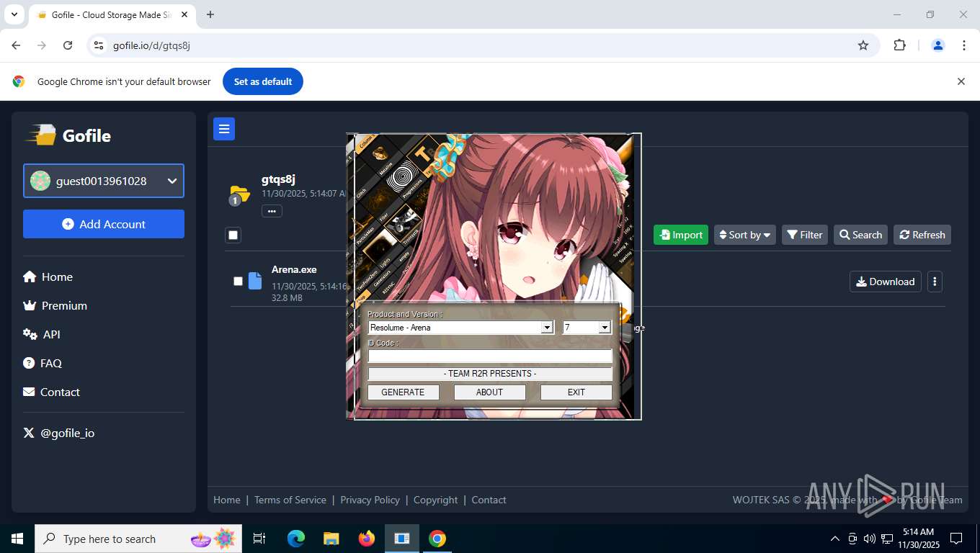Screen dimensions: 980x553
Task: View site information icon in address bar
Action: [99, 45]
